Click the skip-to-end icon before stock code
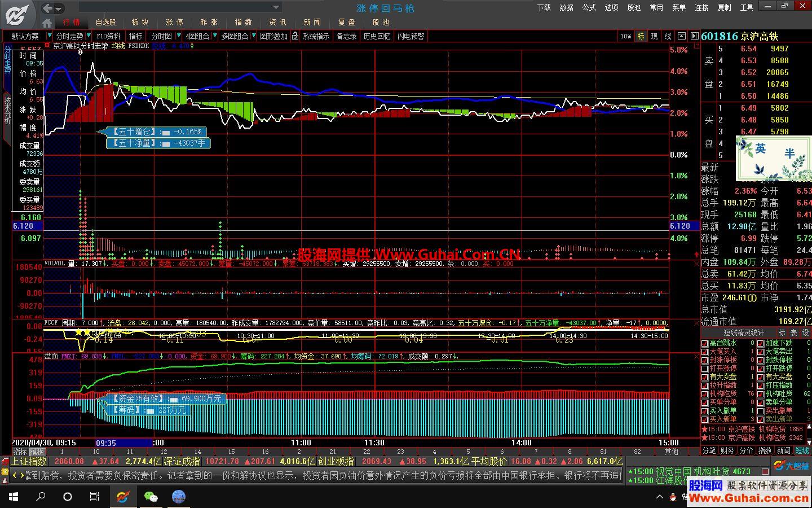The width and height of the screenshot is (812, 508). (x=693, y=36)
